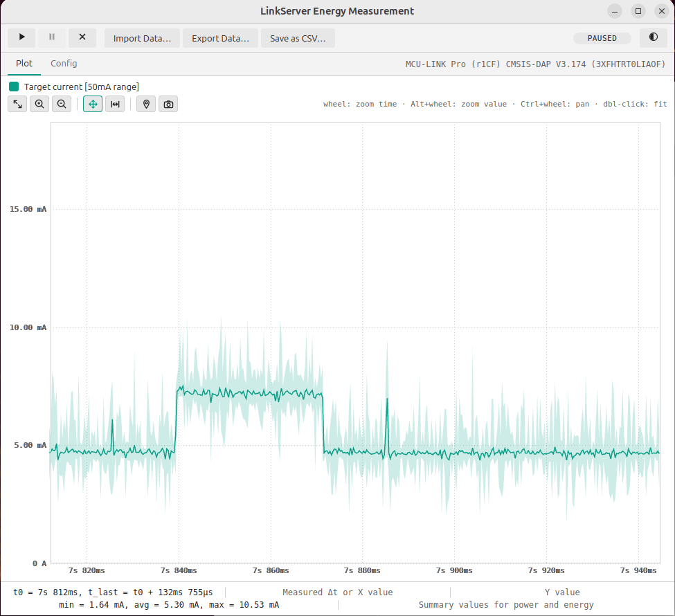Click the pause measurement button
The height and width of the screenshot is (616, 675).
52,38
